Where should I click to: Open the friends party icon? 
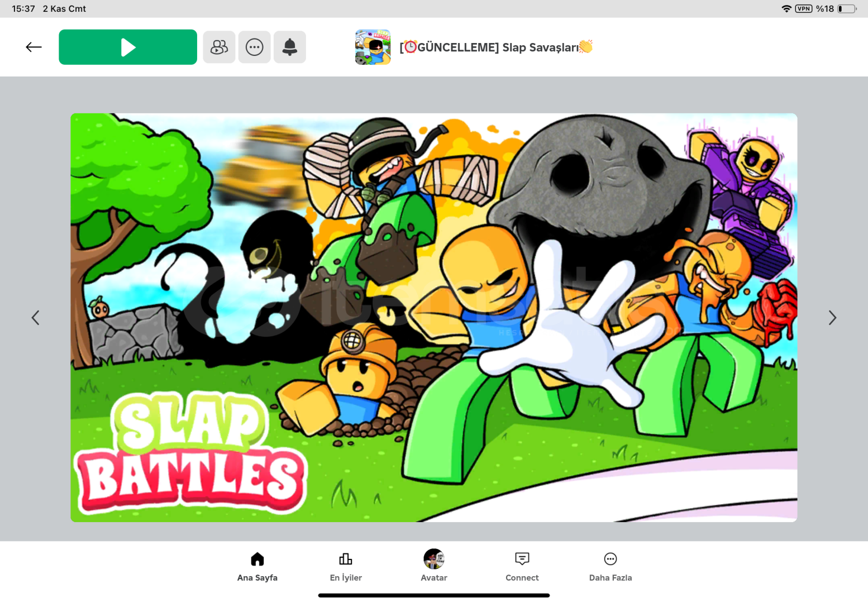tap(219, 47)
